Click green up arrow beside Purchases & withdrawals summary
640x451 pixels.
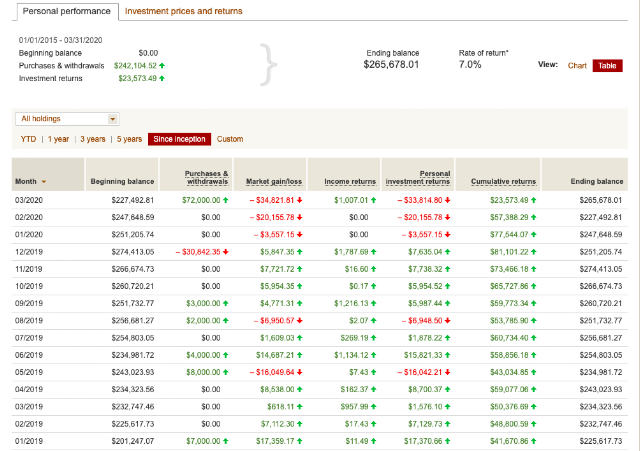pos(162,65)
